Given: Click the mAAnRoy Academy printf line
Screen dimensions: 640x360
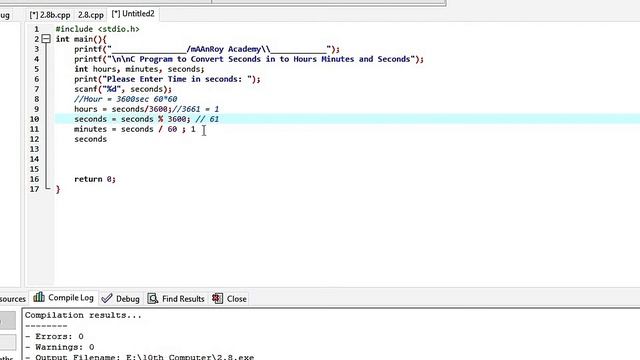Looking at the screenshot, I should (207, 49).
